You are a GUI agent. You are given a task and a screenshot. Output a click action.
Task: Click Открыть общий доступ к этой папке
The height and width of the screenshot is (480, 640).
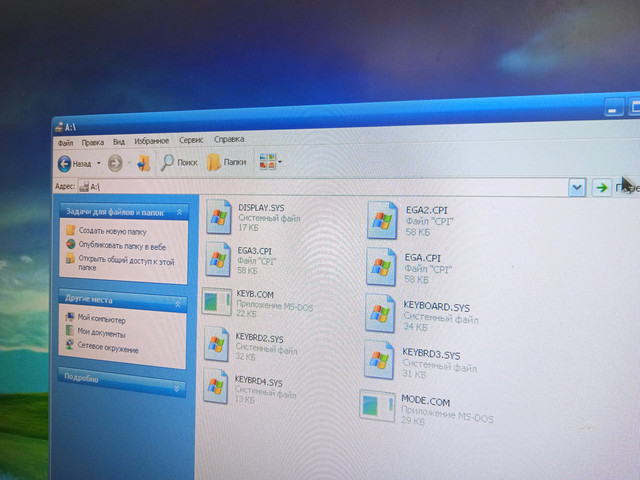click(x=126, y=263)
